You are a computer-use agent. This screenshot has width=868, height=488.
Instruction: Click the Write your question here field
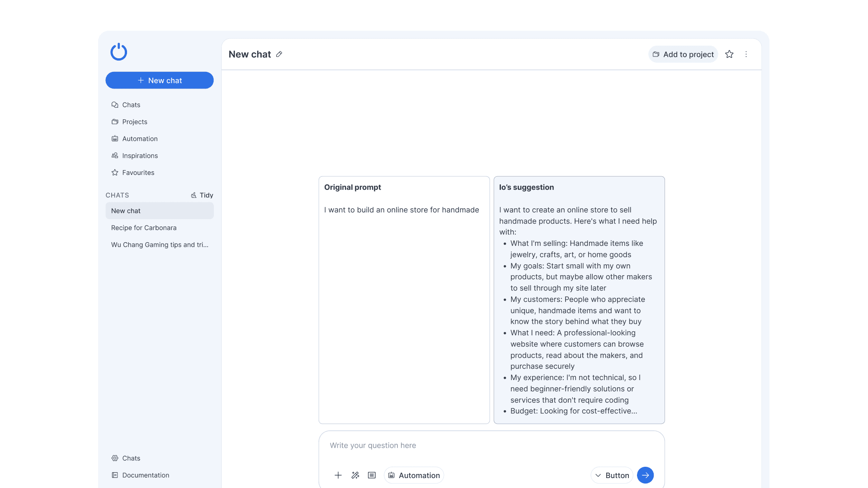coord(491,446)
